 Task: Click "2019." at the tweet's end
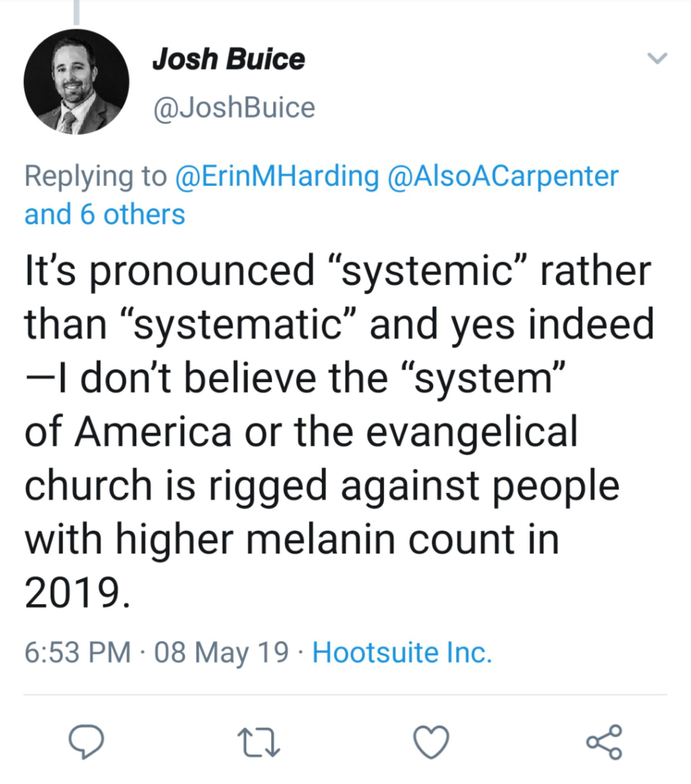pyautogui.click(x=77, y=592)
